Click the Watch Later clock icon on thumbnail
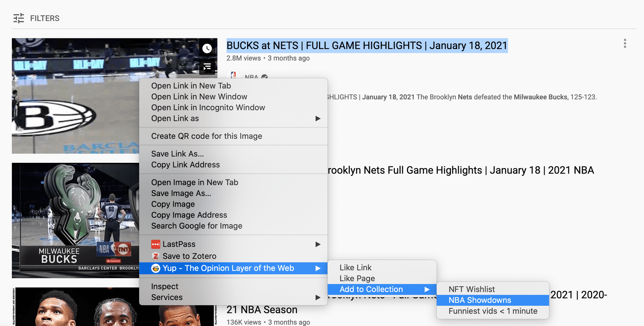Viewport: 644px width, 326px height. click(x=207, y=49)
